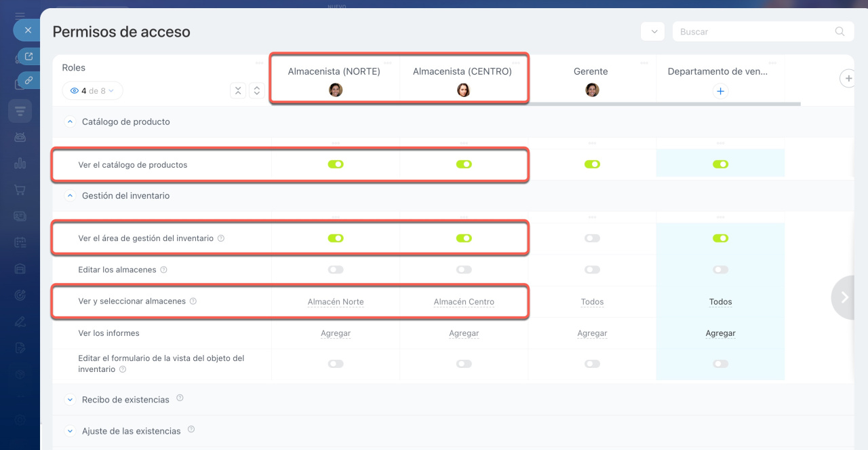
Task: Open help icon next to Editar los almacenes
Action: pos(163,270)
